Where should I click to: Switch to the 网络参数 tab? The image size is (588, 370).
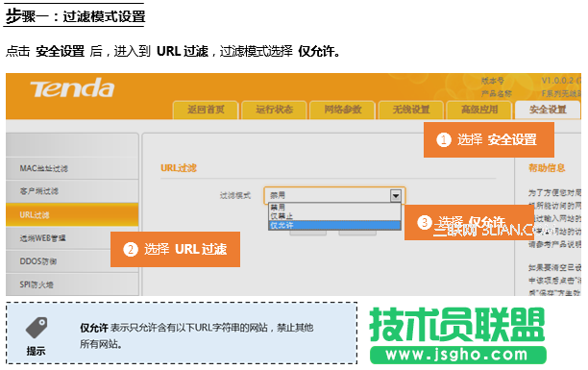(342, 110)
